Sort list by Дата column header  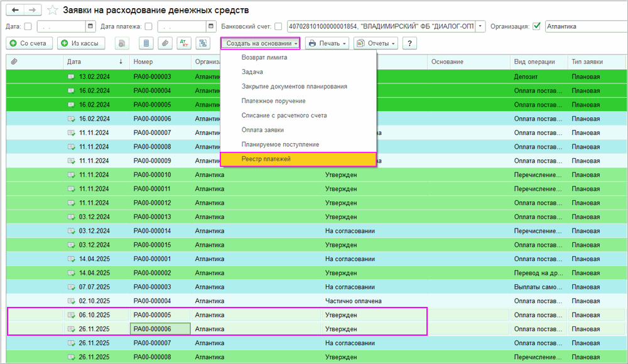point(94,62)
